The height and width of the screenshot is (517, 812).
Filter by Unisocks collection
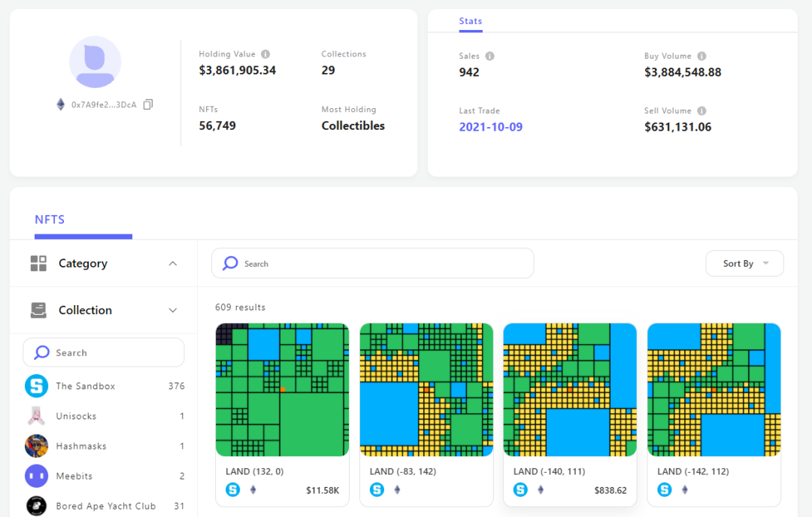point(76,416)
